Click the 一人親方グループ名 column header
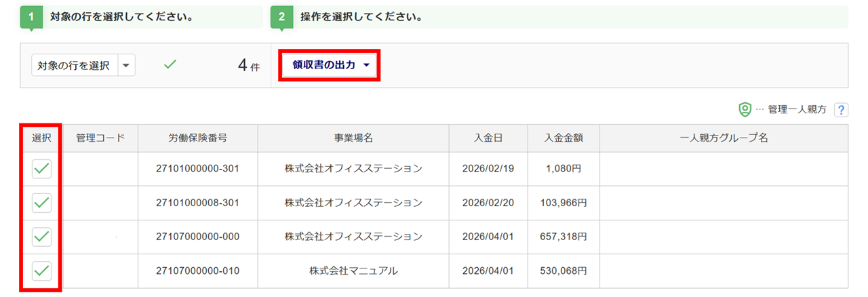Viewport: 868px width, 297px height. coord(724,138)
